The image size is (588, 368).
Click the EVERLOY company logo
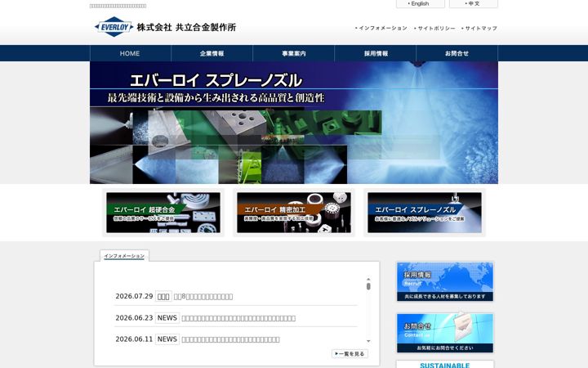click(114, 27)
